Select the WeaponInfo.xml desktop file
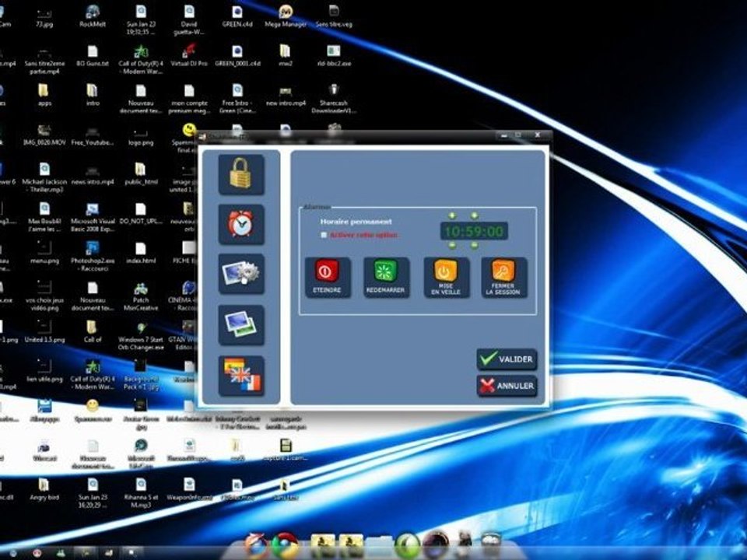Viewport: 747px width, 560px height. (x=189, y=489)
